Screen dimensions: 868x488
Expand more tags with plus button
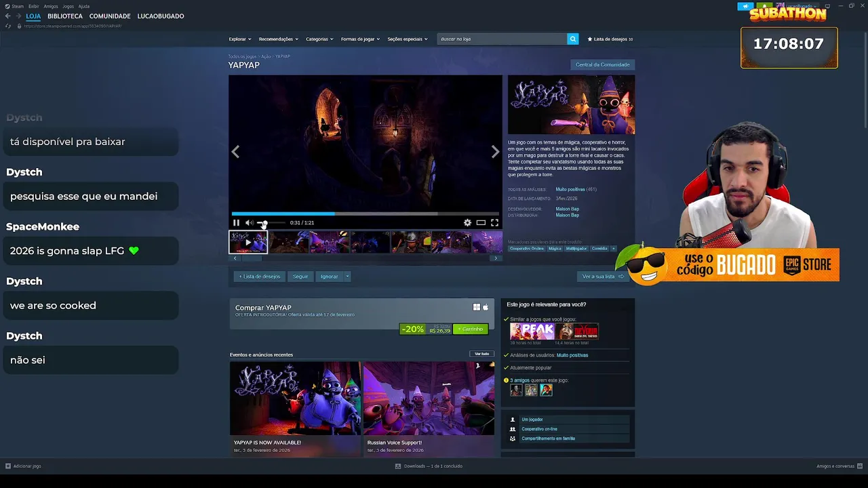click(x=614, y=249)
